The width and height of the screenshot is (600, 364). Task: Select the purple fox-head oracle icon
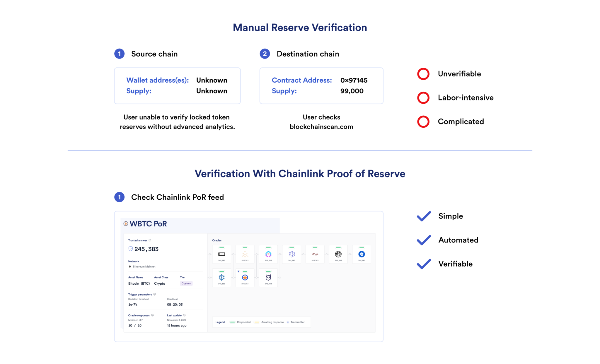coord(268,278)
